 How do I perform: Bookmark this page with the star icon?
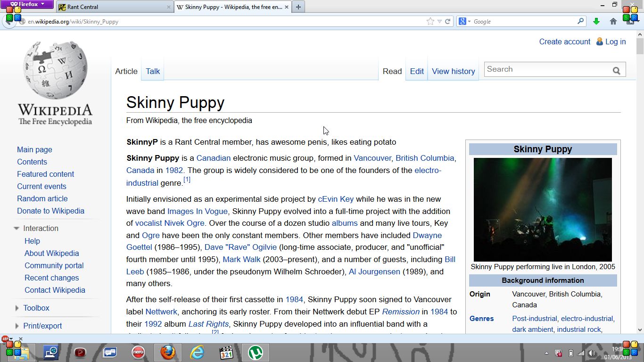coord(430,21)
